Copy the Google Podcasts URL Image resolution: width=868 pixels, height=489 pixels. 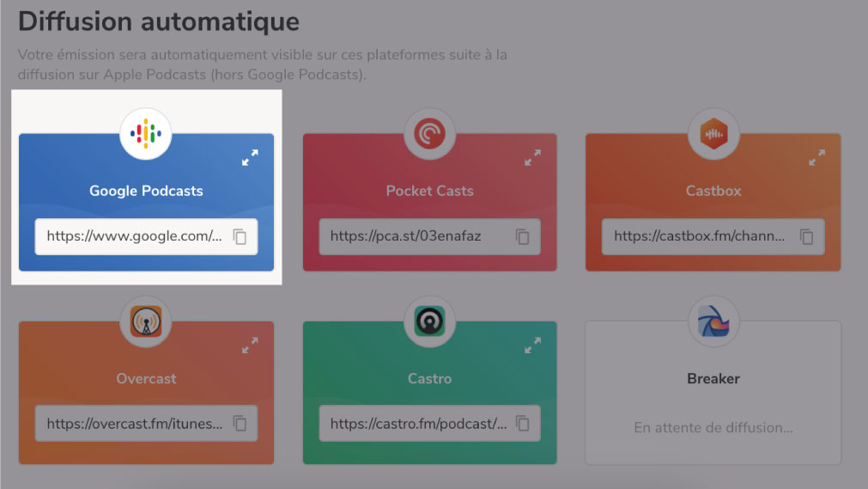240,236
